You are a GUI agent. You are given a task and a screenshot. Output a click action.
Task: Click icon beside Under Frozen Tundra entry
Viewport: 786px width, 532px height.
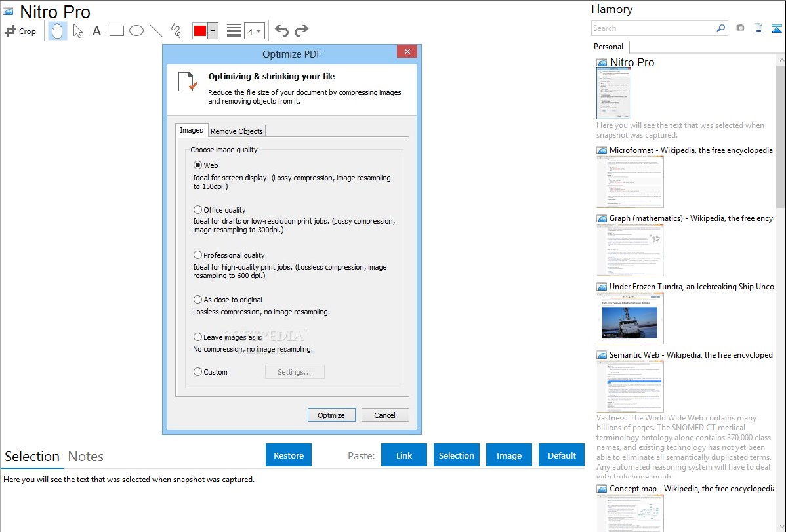click(602, 287)
